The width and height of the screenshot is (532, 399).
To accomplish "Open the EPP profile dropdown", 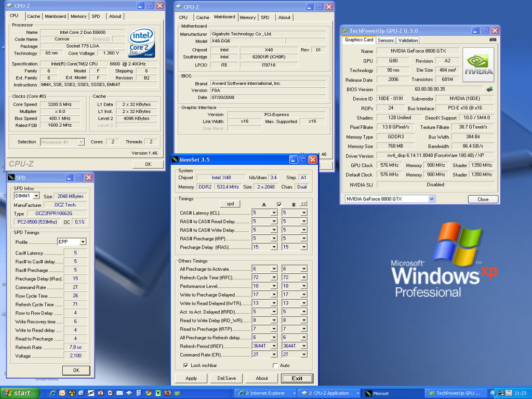I will click(83, 242).
